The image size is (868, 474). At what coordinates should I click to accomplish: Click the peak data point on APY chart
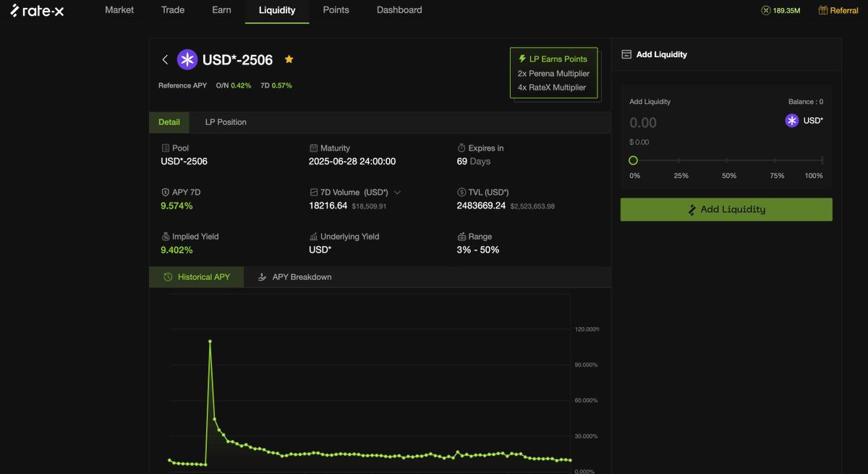coord(210,341)
